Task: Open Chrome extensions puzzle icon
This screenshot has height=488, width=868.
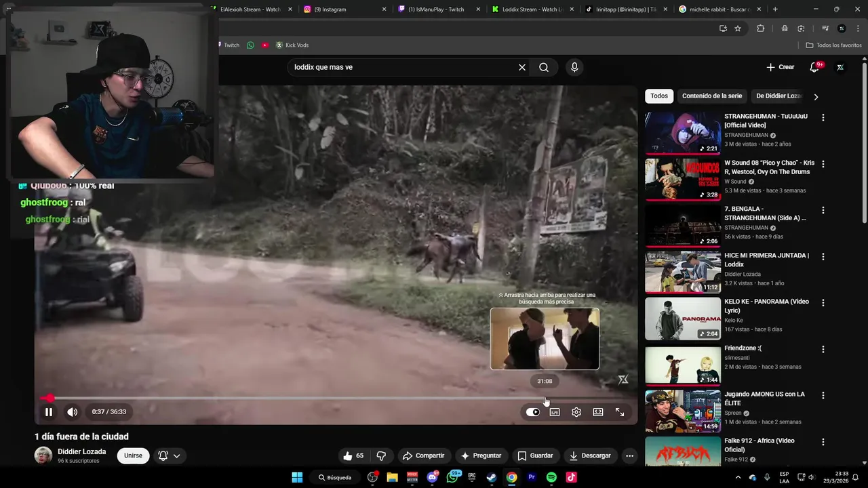Action: click(x=760, y=28)
